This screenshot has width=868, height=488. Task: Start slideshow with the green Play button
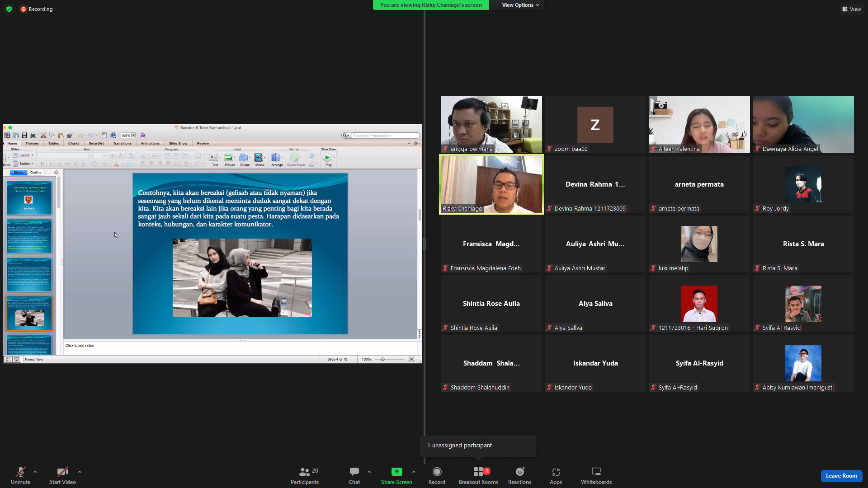327,158
